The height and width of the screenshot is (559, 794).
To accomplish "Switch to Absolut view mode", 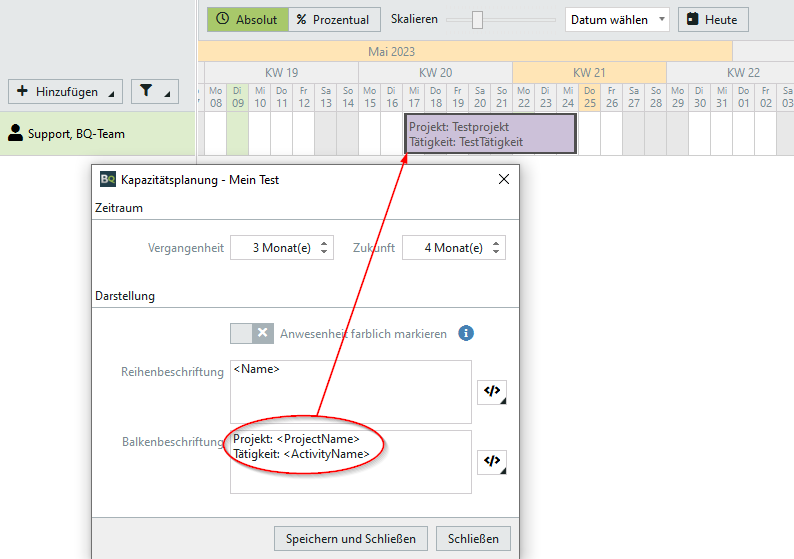I will tap(247, 19).
